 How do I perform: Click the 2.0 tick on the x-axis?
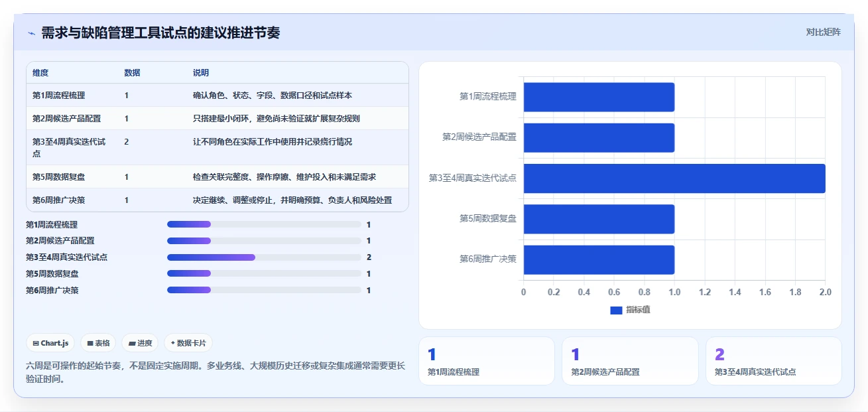[825, 292]
